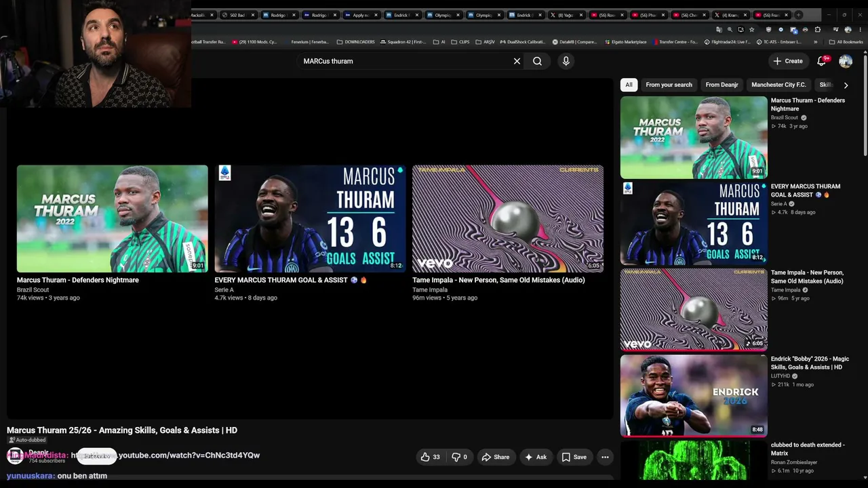The height and width of the screenshot is (488, 868).
Task: Clear the YouTube search box text
Action: (x=517, y=61)
